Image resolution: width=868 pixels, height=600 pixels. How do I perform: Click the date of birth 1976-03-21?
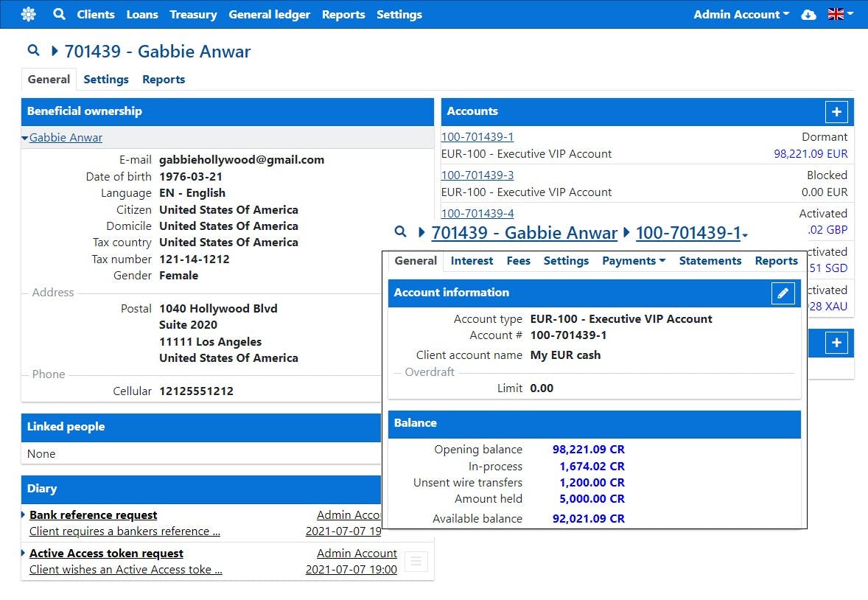[190, 176]
